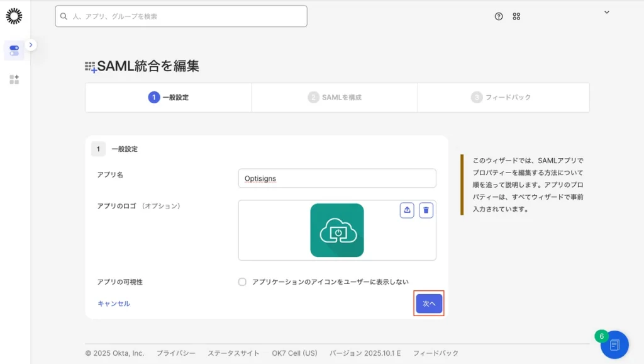Open the プライバシー footer link
The width and height of the screenshot is (644, 364).
coord(175,353)
